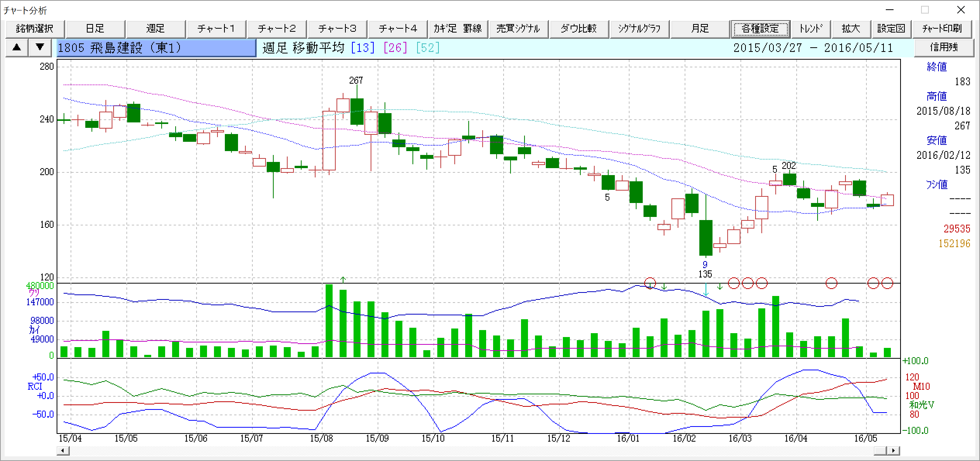
Task: Click the green up arrow signal near 15/08
Action: (343, 279)
